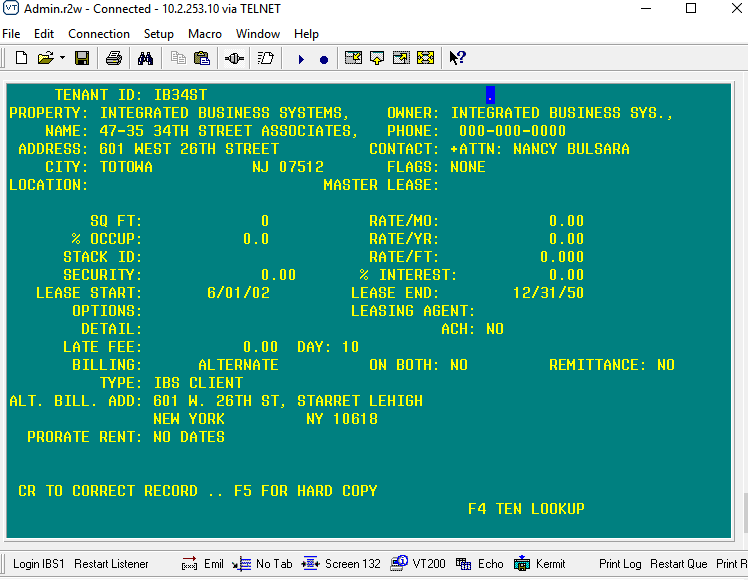Click the Connect plug icon
This screenshot has width=748, height=580.
pyautogui.click(x=234, y=58)
